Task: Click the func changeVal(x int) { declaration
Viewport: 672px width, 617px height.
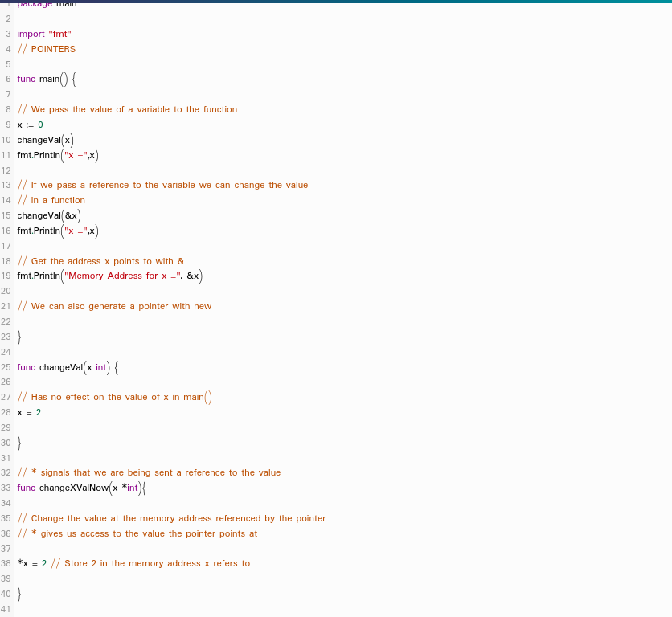Action: coord(68,367)
